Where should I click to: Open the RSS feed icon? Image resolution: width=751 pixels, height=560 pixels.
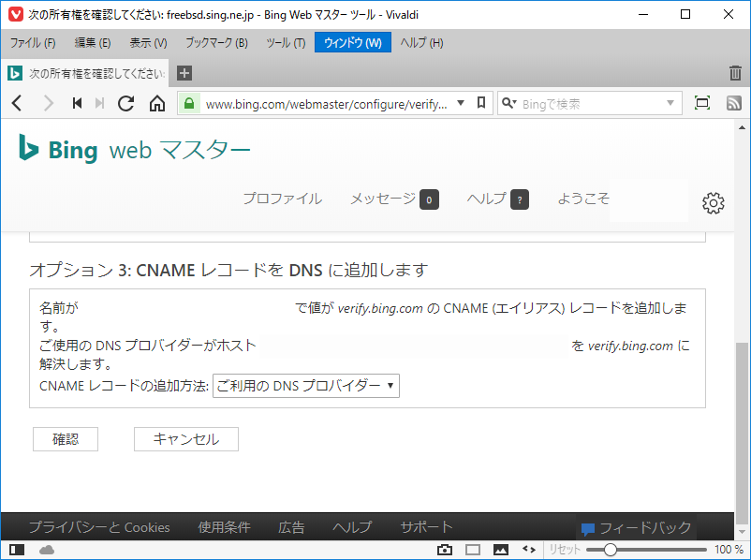tap(733, 103)
